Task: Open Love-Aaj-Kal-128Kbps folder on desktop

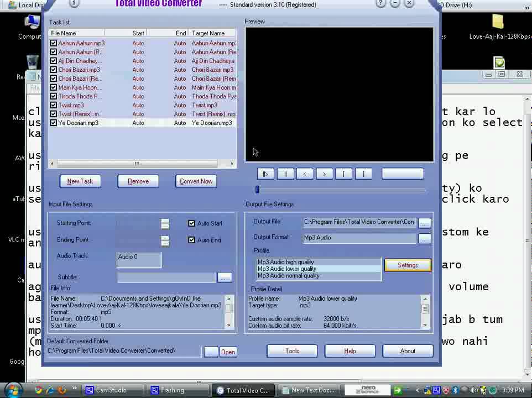Action: point(498,22)
